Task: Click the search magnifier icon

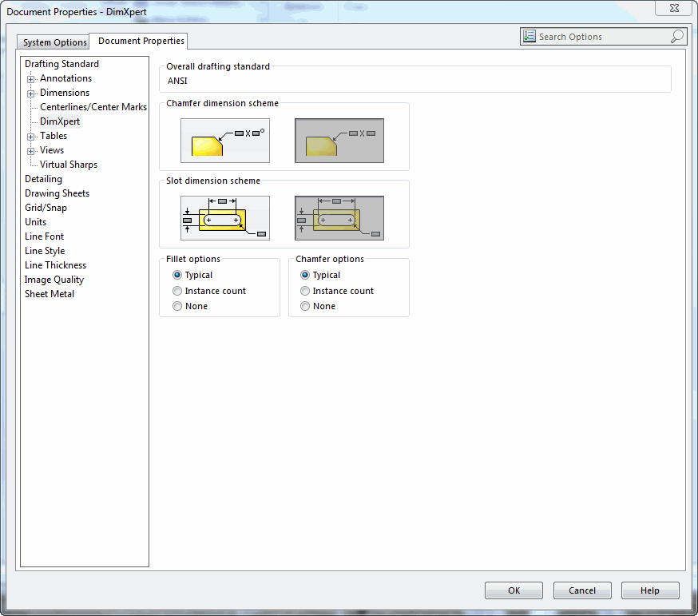Action: point(676,37)
